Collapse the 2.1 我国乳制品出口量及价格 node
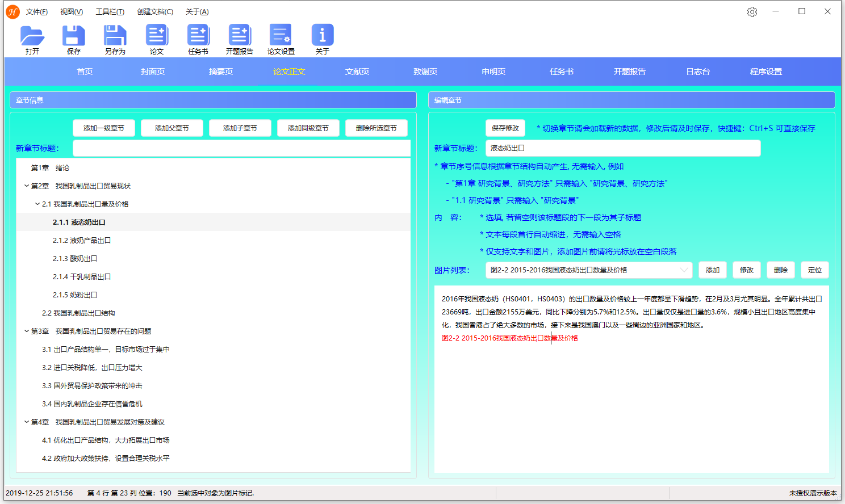Image resolution: width=845 pixels, height=504 pixels. [37, 204]
